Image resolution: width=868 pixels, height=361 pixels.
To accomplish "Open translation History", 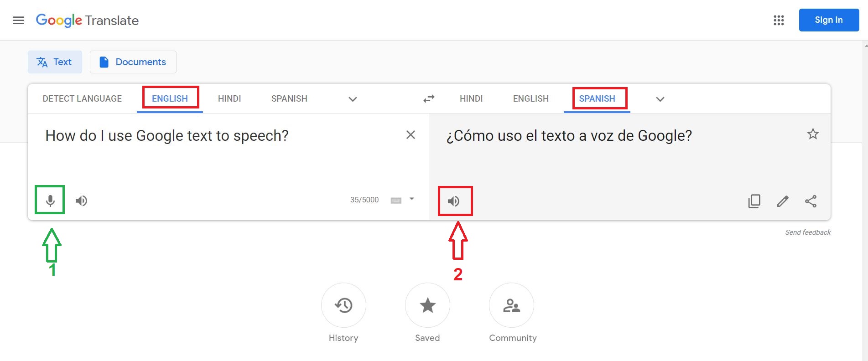I will tap(343, 312).
